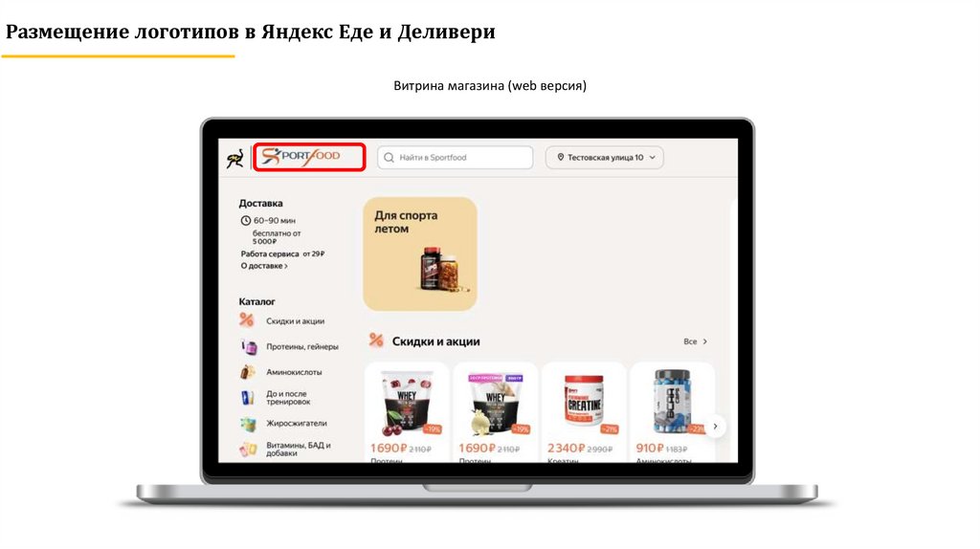Open the Для спорта летом banner
The image size is (980, 549).
point(420,253)
